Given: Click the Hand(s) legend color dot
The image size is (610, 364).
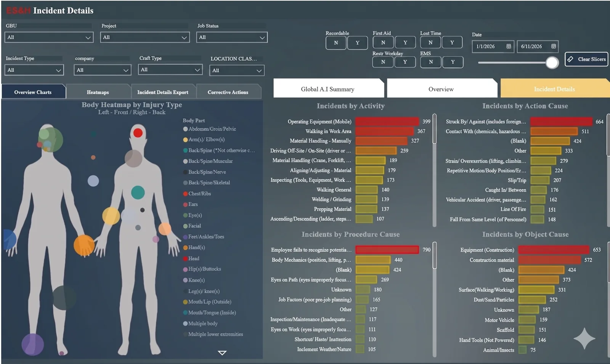Looking at the screenshot, I should tap(185, 247).
